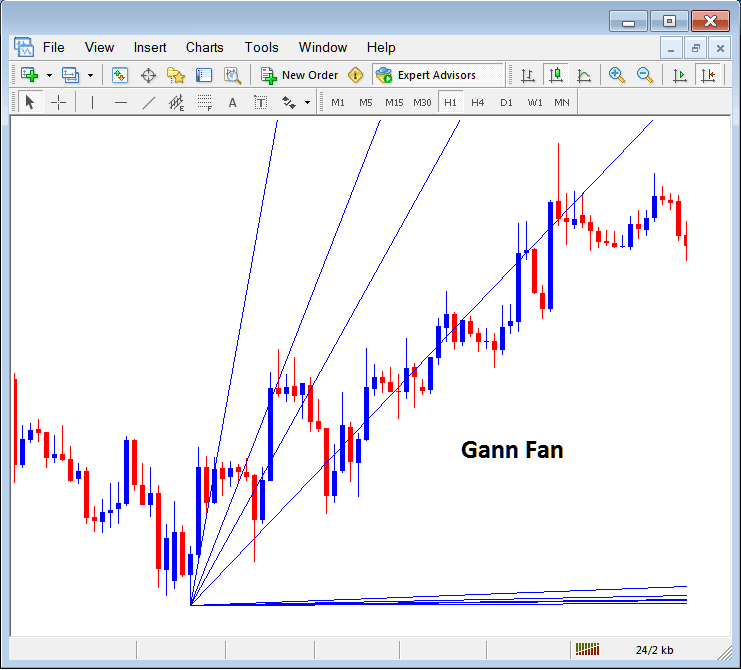Screen dimensions: 741x670
Task: Open the profiles dropdown arrow
Action: (89, 75)
